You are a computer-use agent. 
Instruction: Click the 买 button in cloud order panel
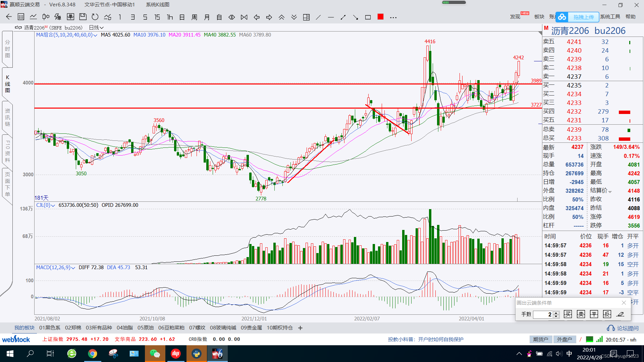click(568, 314)
